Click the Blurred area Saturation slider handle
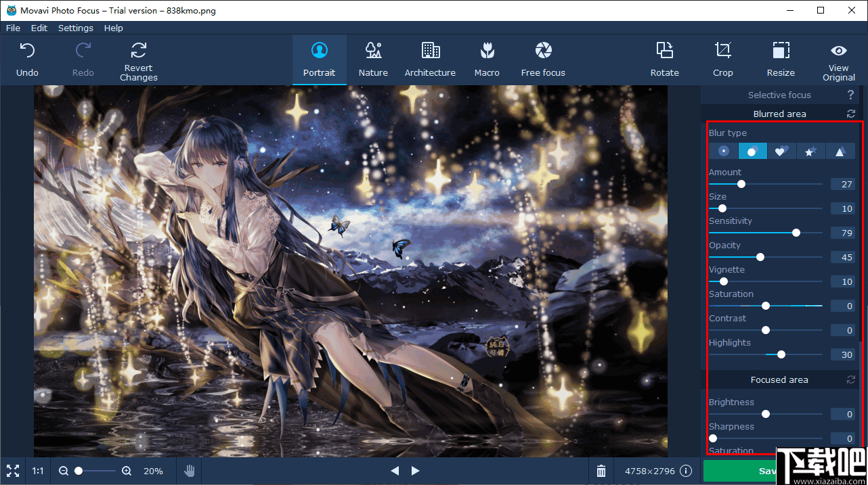Image resolution: width=868 pixels, height=485 pixels. point(766,306)
